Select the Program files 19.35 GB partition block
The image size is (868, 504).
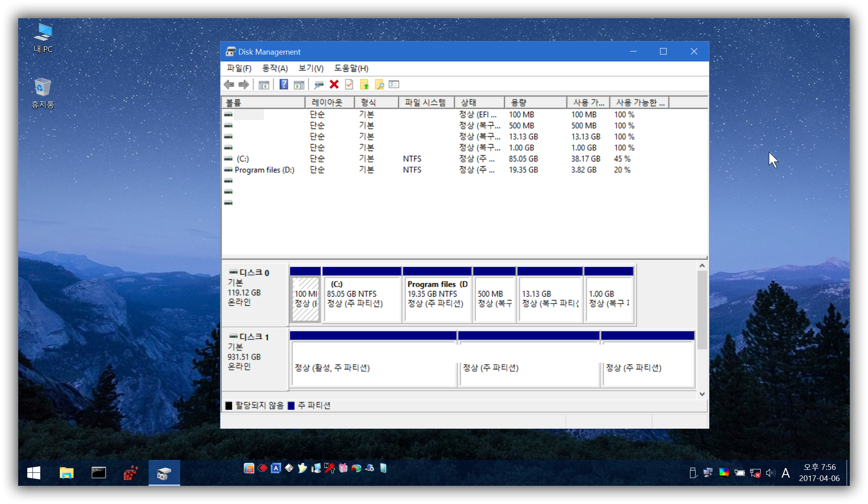(437, 299)
